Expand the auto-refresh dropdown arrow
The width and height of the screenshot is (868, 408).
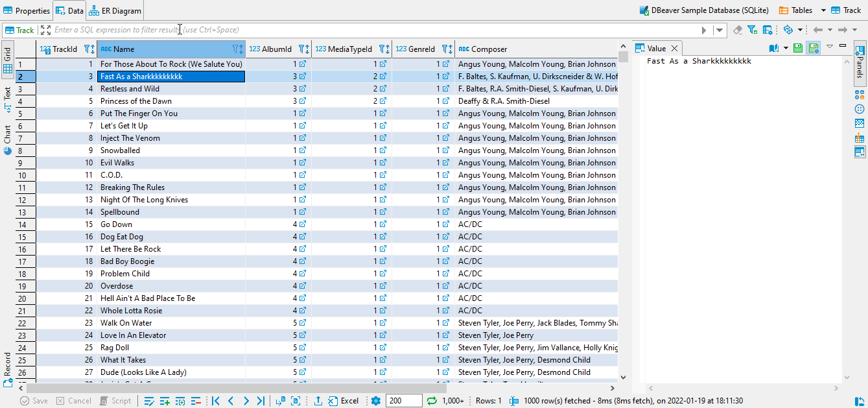(801, 30)
